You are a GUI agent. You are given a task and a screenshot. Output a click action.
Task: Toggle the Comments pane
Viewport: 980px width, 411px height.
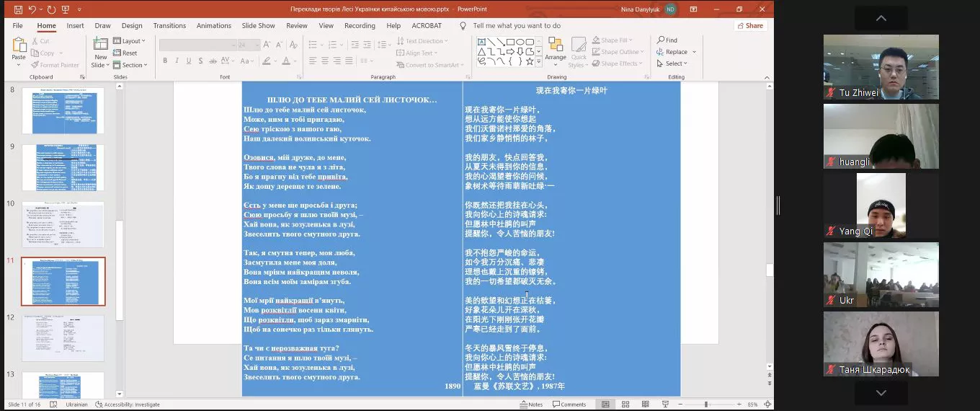[570, 405]
